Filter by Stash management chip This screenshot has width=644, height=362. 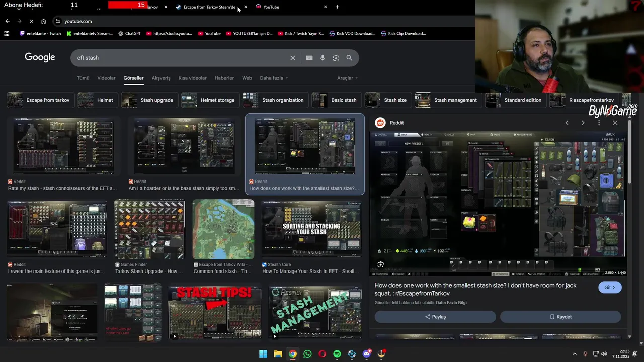point(448,100)
